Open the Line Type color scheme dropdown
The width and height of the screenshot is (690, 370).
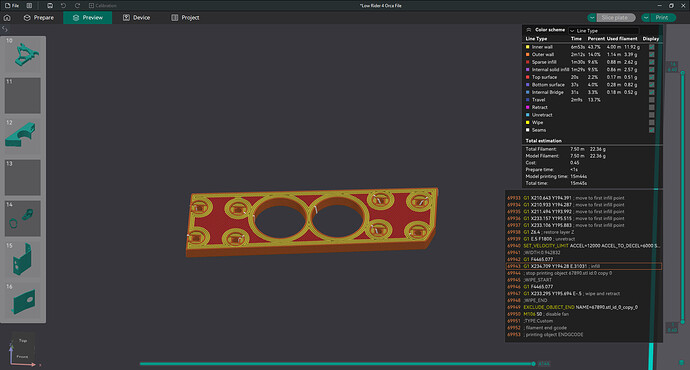click(604, 31)
